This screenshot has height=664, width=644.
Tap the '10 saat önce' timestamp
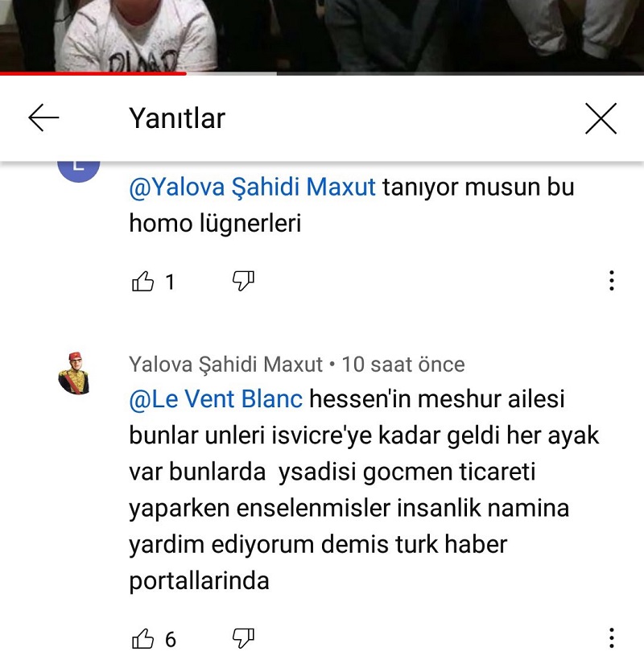pos(403,365)
